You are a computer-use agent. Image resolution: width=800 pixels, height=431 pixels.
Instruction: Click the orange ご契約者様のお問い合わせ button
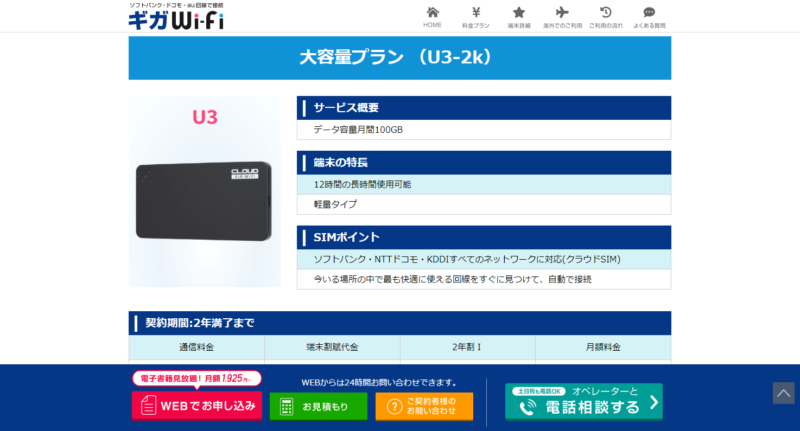[x=424, y=407]
